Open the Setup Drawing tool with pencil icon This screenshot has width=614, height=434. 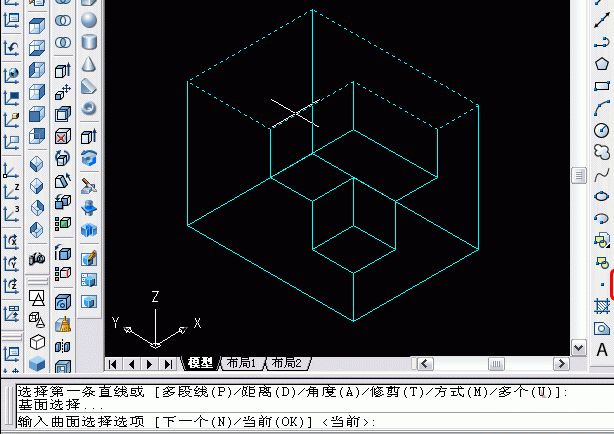pyautogui.click(x=89, y=258)
